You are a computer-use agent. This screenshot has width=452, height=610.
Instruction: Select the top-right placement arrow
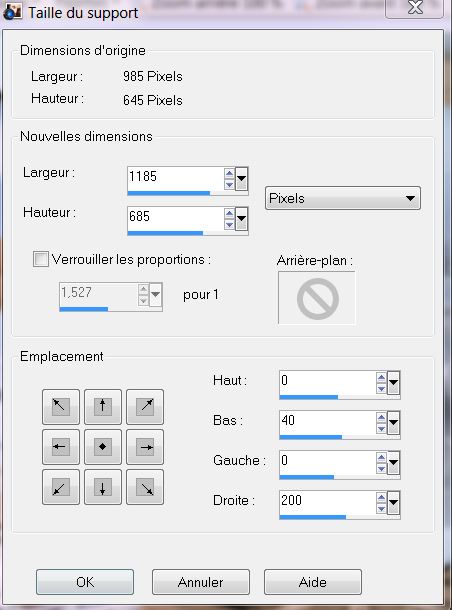(x=145, y=407)
